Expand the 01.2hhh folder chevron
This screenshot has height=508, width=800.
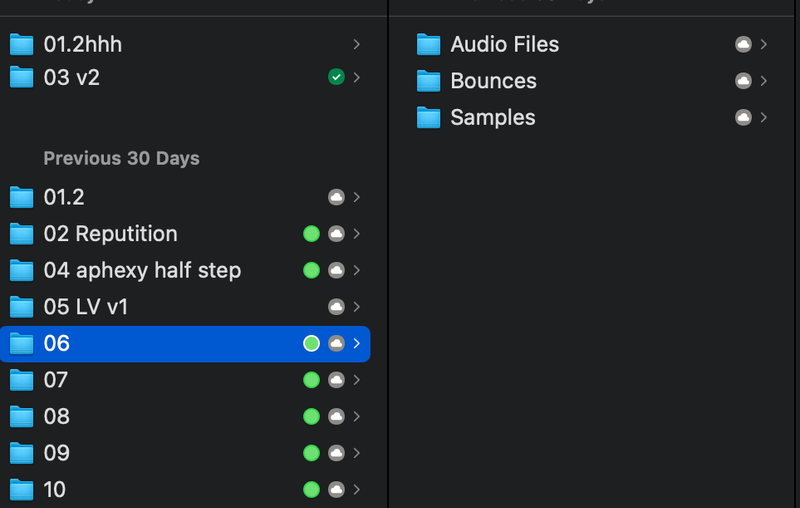[357, 44]
